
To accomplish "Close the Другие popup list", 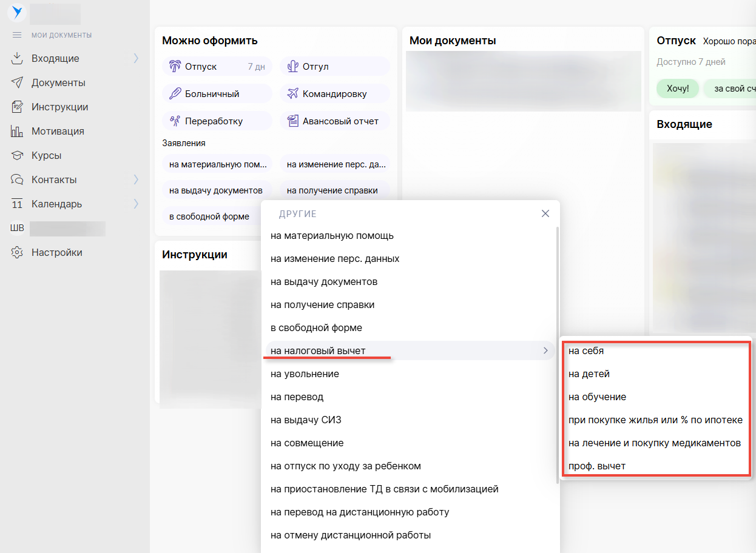I will point(545,213).
